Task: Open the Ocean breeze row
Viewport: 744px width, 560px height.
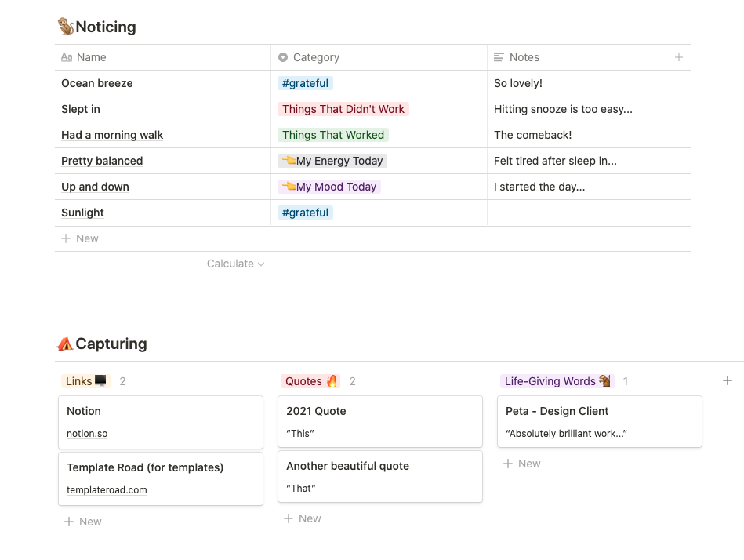Action: point(97,83)
